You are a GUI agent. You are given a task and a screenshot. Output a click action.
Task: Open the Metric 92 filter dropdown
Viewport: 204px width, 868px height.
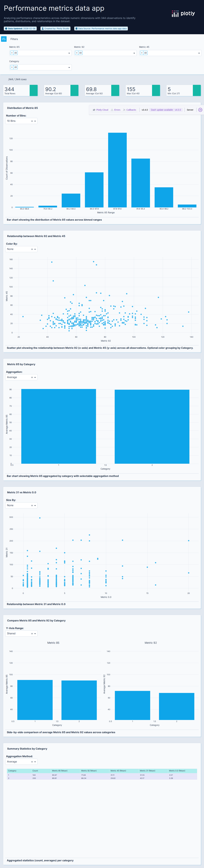coord(134,53)
